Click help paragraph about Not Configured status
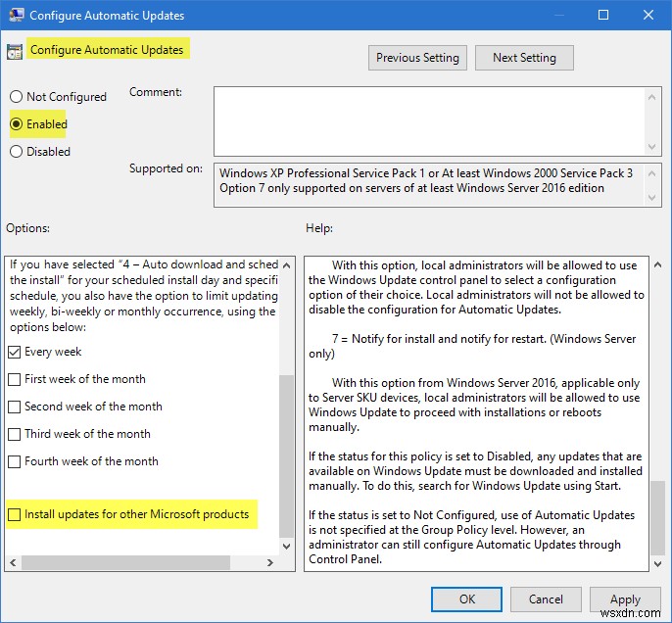This screenshot has height=623, width=672. (471, 537)
